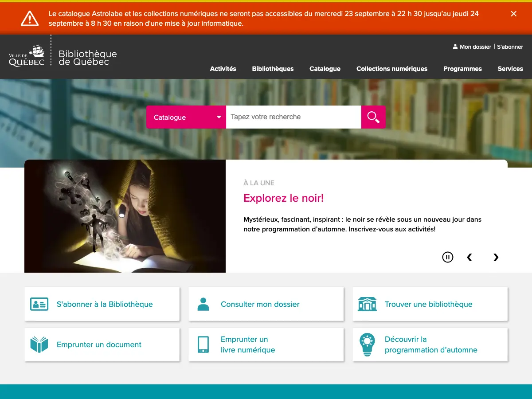Open the Mon dossier link
The image size is (532, 399).
[x=475, y=47]
